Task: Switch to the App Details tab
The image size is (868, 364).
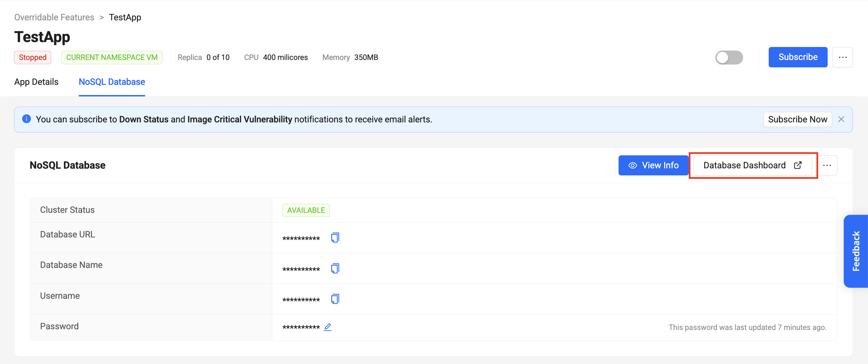Action: coord(36,82)
